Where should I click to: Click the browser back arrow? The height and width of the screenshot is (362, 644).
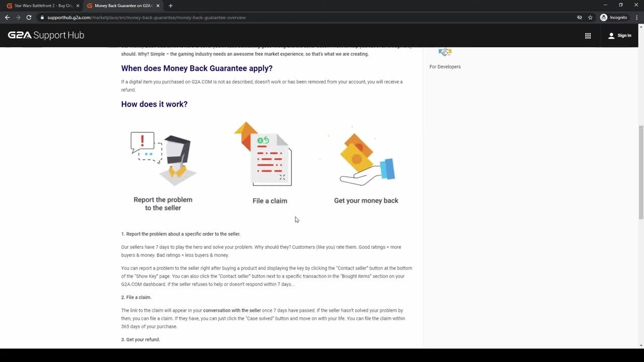point(7,18)
